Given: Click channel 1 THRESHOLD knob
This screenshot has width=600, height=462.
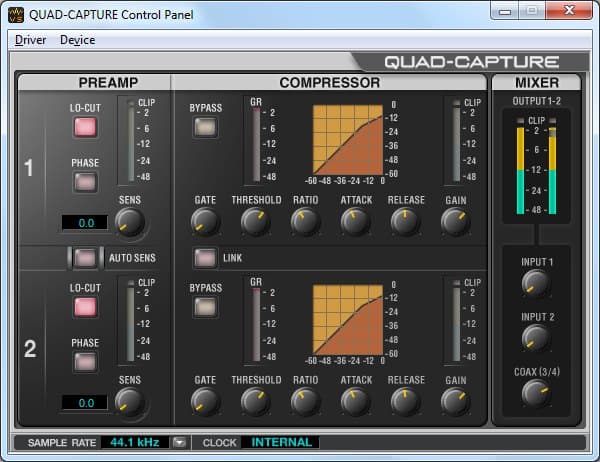Looking at the screenshot, I should [256, 222].
